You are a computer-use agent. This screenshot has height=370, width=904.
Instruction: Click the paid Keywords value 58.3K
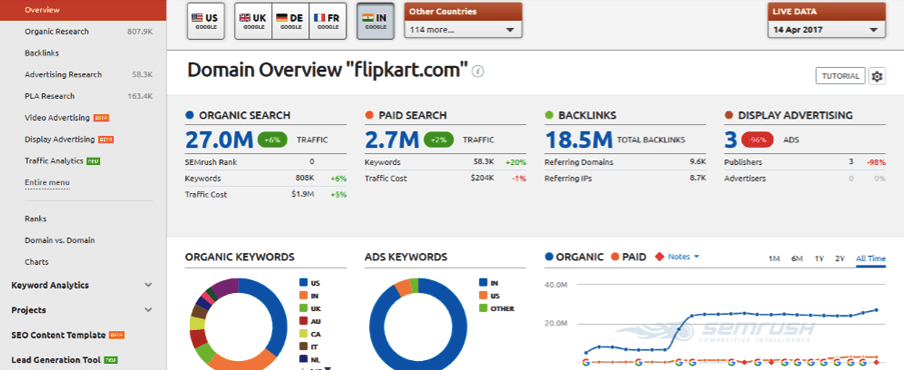click(483, 163)
